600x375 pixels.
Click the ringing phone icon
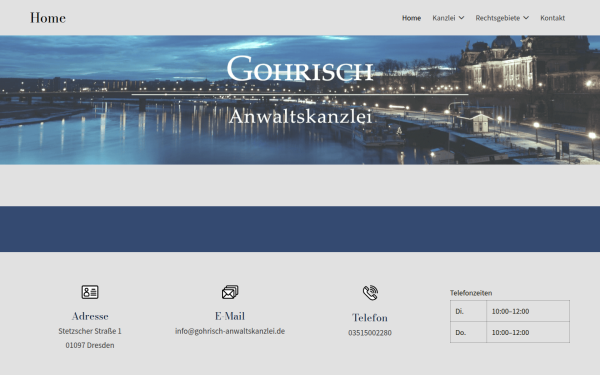tap(370, 293)
